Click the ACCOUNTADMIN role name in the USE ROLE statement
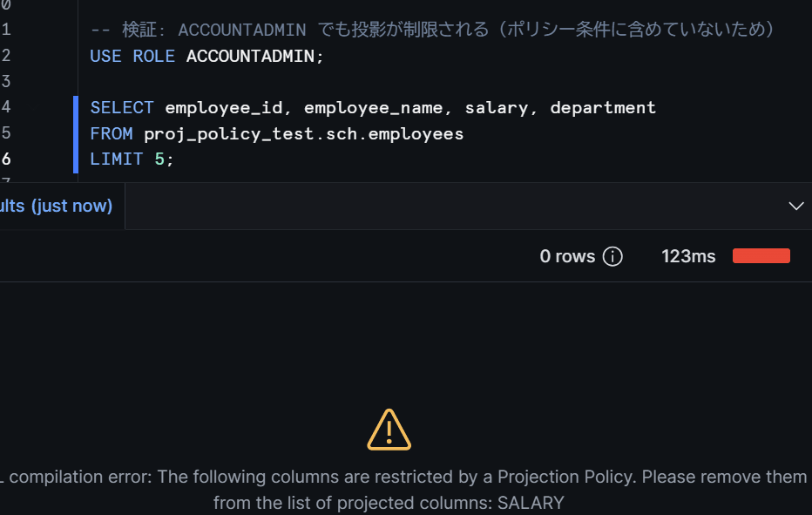 point(250,56)
